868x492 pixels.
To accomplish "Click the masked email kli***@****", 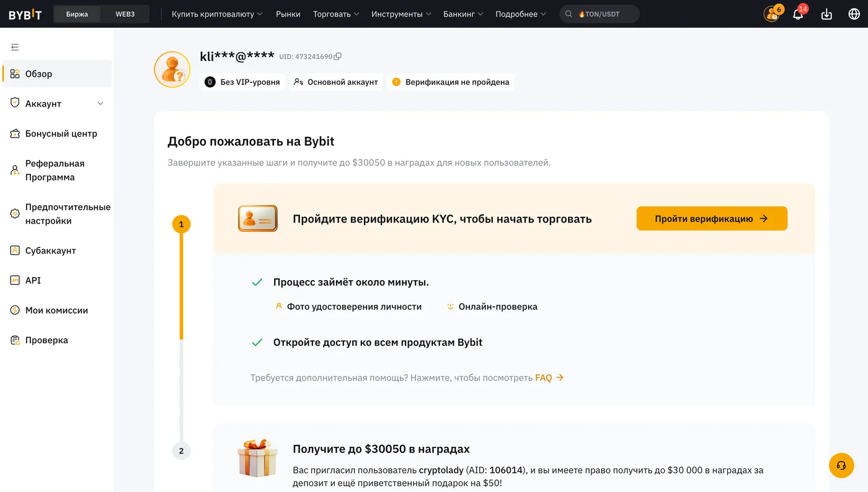I will pos(237,56).
